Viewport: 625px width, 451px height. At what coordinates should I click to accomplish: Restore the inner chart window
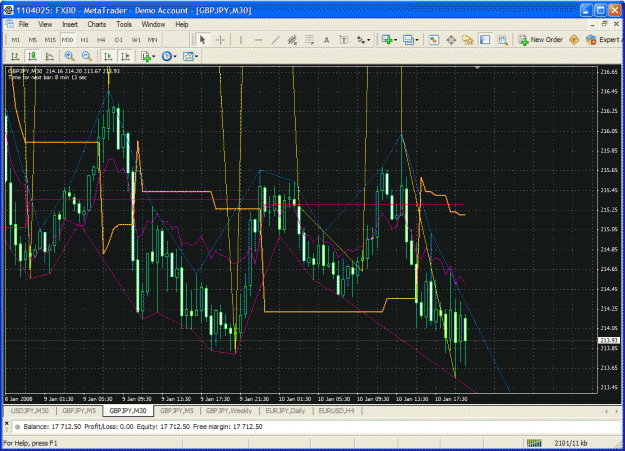coord(604,24)
